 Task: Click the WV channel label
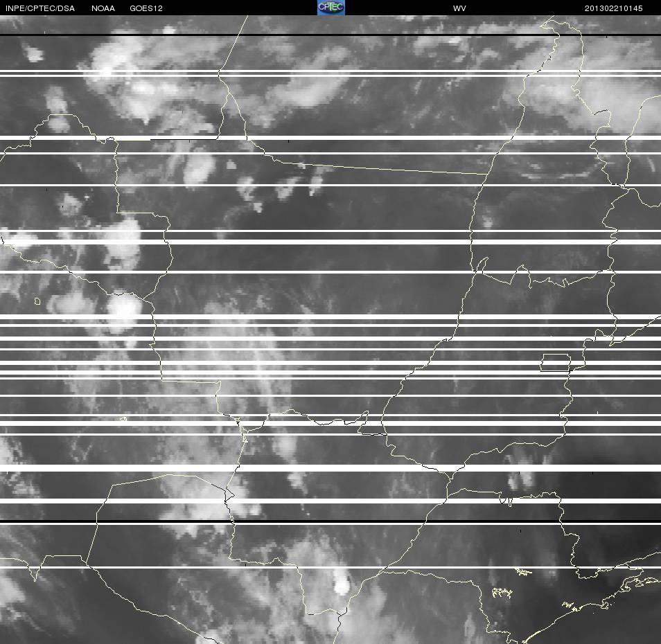[459, 8]
